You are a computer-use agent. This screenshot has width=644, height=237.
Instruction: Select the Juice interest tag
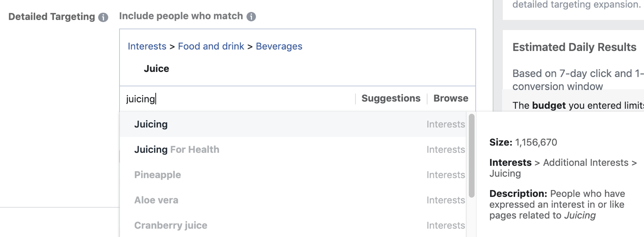coord(157,69)
